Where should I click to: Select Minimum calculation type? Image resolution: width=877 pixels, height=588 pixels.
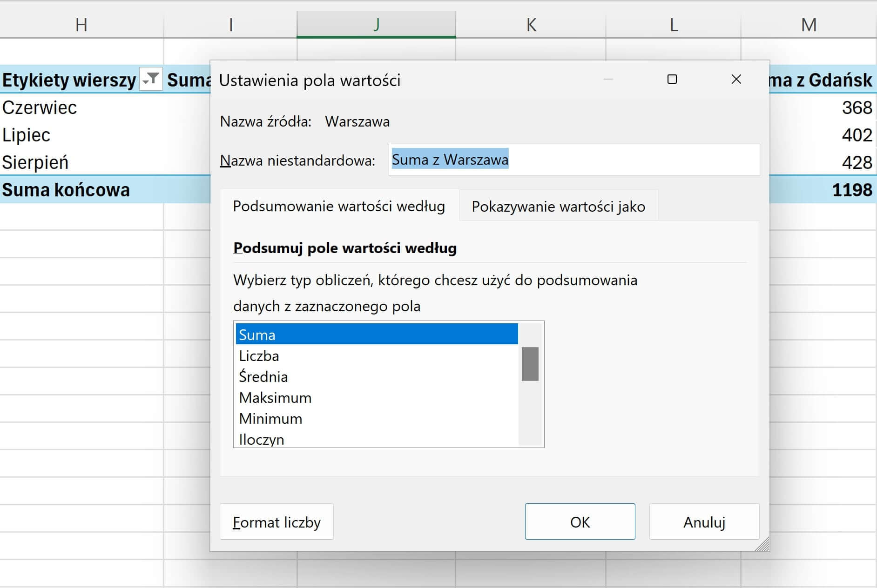tap(376, 419)
